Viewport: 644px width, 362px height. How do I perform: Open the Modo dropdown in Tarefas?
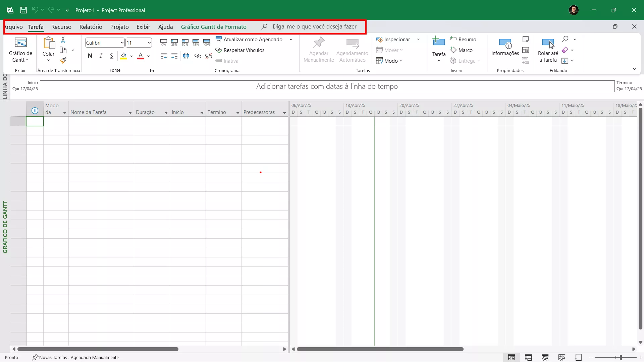coord(389,61)
